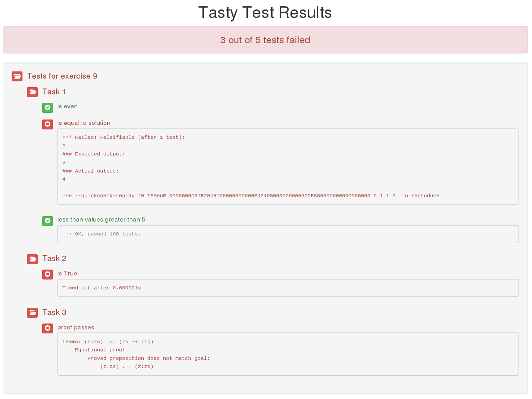
Task: Click red fail icon beside proof passes
Action: pos(48,328)
